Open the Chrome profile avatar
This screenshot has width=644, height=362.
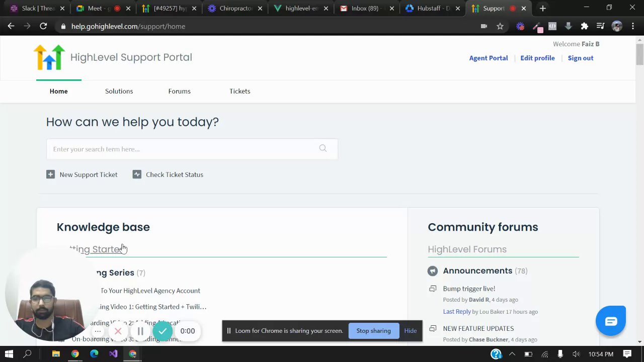(x=617, y=26)
